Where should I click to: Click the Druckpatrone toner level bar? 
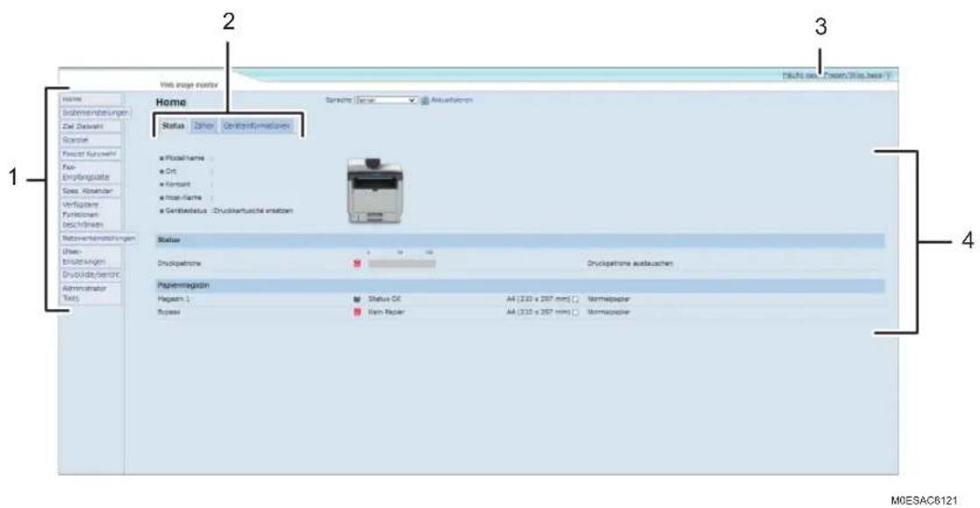402,264
